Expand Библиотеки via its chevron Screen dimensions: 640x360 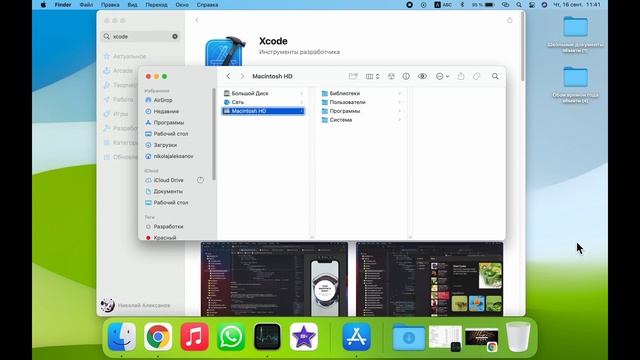click(399, 93)
